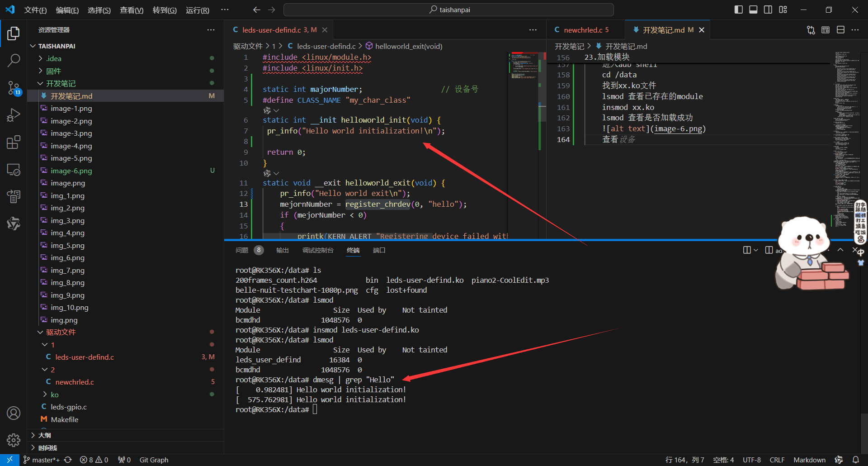Switch to the 输出 panel tab
The image size is (868, 466).
(282, 250)
